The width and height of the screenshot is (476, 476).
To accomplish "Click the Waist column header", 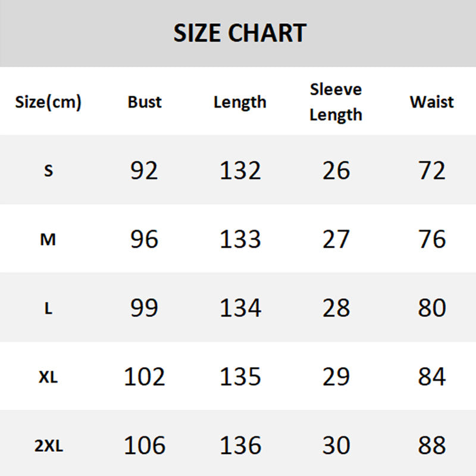I will (431, 102).
